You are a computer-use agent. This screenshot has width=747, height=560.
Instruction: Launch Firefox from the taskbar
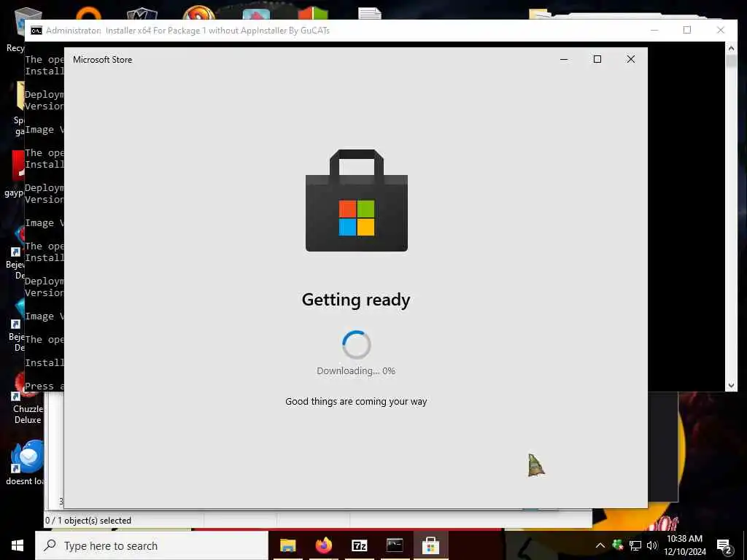click(323, 545)
